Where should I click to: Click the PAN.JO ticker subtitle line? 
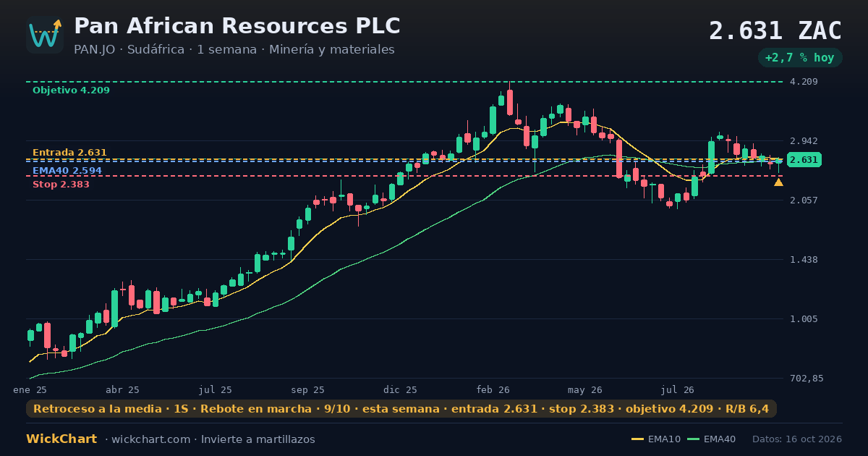click(x=234, y=50)
